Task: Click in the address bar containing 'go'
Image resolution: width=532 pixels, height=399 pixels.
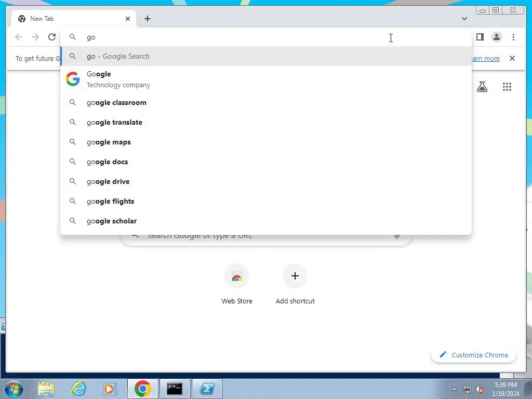Action: click(266, 37)
